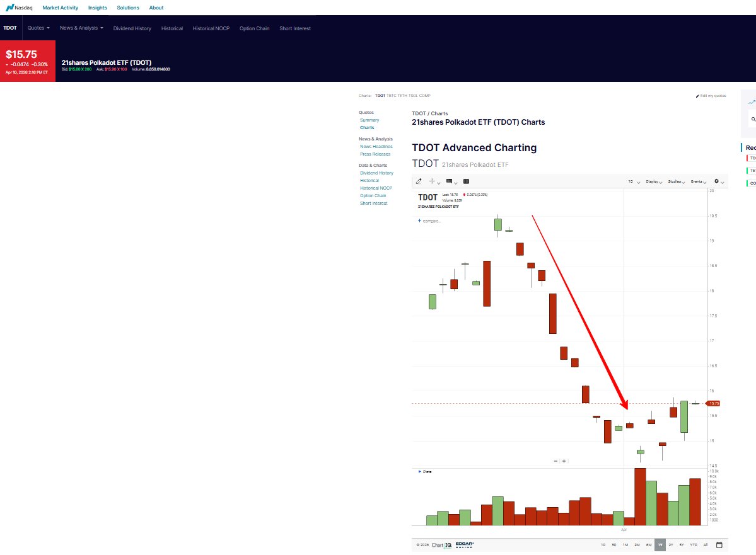The height and width of the screenshot is (555, 756).
Task: Select the 6M time range
Action: tap(649, 545)
